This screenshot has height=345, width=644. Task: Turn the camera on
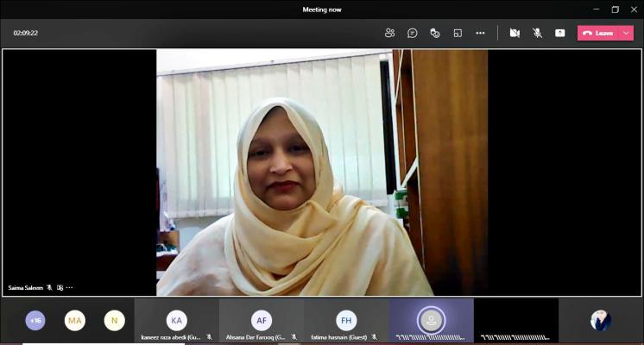point(515,33)
